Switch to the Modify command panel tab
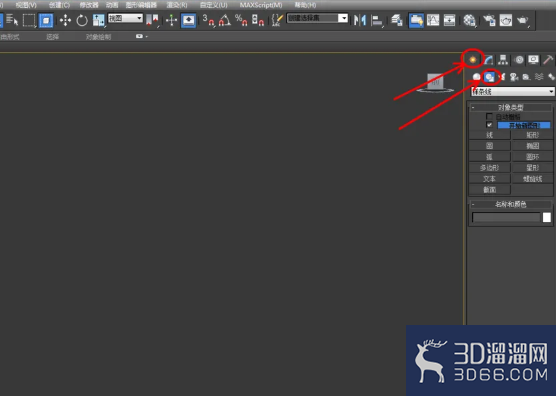This screenshot has height=396, width=556. coord(489,60)
